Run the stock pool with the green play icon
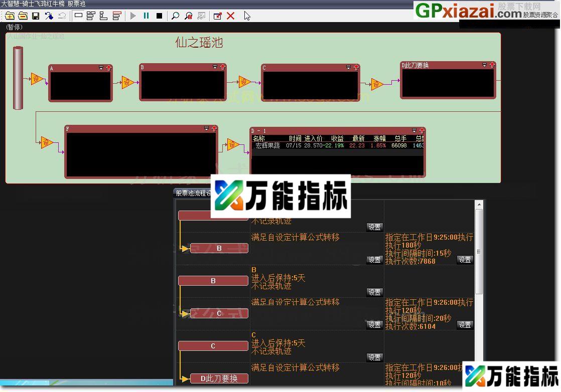Image resolution: width=561 pixels, height=392 pixels. 133,16
